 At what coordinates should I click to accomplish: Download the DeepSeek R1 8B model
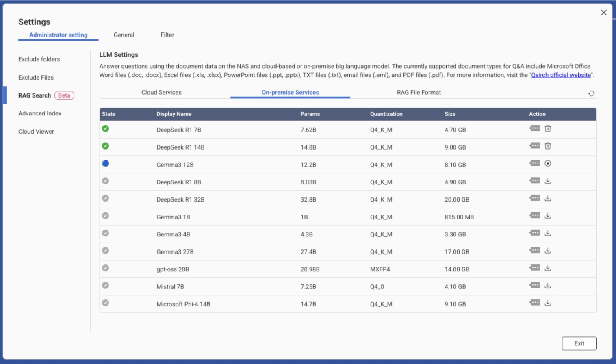coord(547,181)
